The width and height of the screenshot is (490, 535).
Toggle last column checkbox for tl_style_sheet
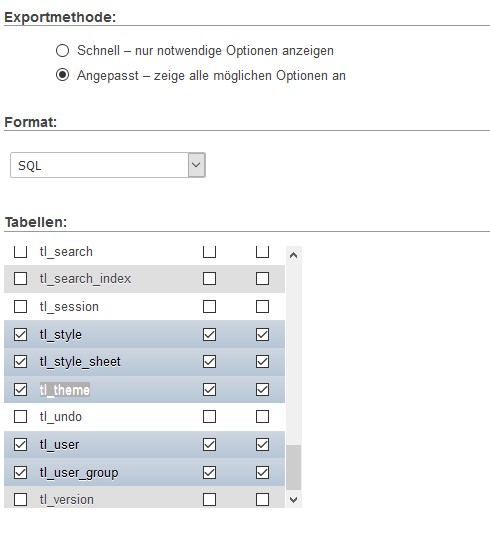pos(262,362)
